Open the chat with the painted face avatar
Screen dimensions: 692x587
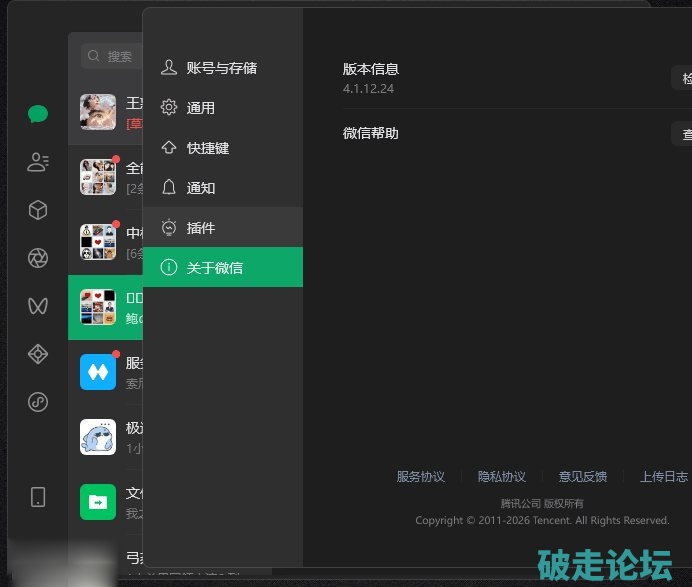[105, 113]
